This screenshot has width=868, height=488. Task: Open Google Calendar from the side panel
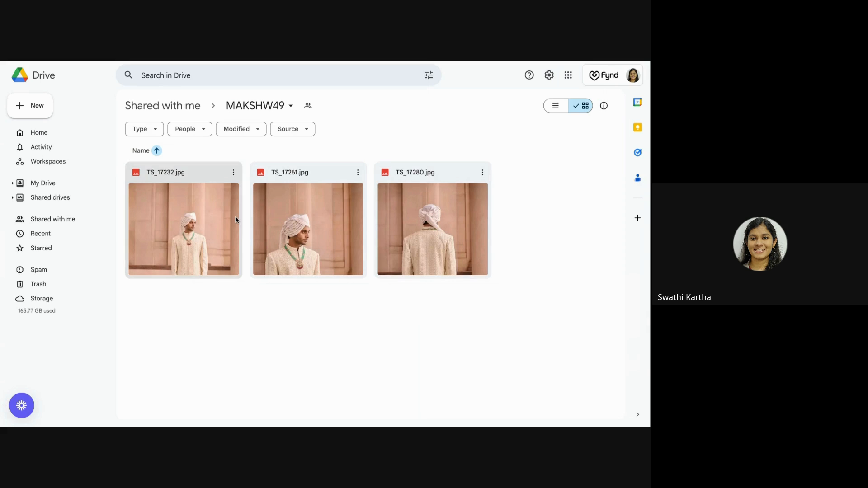pos(637,102)
